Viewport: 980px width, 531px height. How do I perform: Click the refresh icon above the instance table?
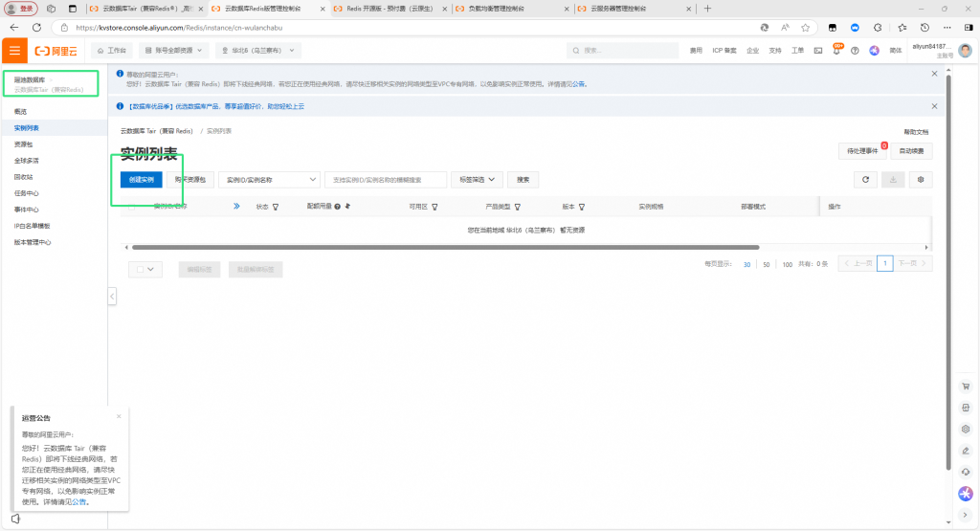point(865,179)
